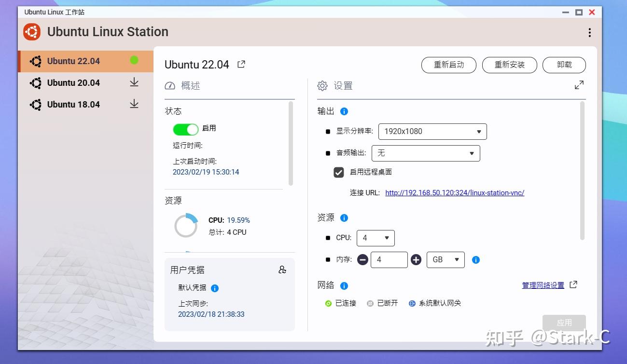
Task: Download Ubuntu 20.04 using its download icon
Action: pyautogui.click(x=134, y=82)
